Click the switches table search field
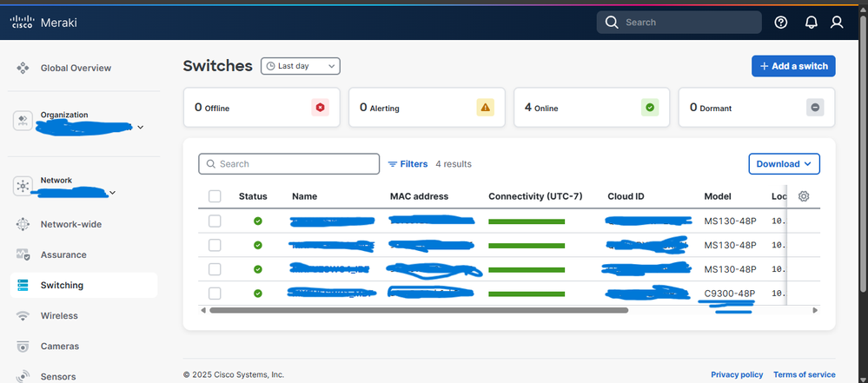Viewport: 868px width, 383px height. [x=289, y=164]
